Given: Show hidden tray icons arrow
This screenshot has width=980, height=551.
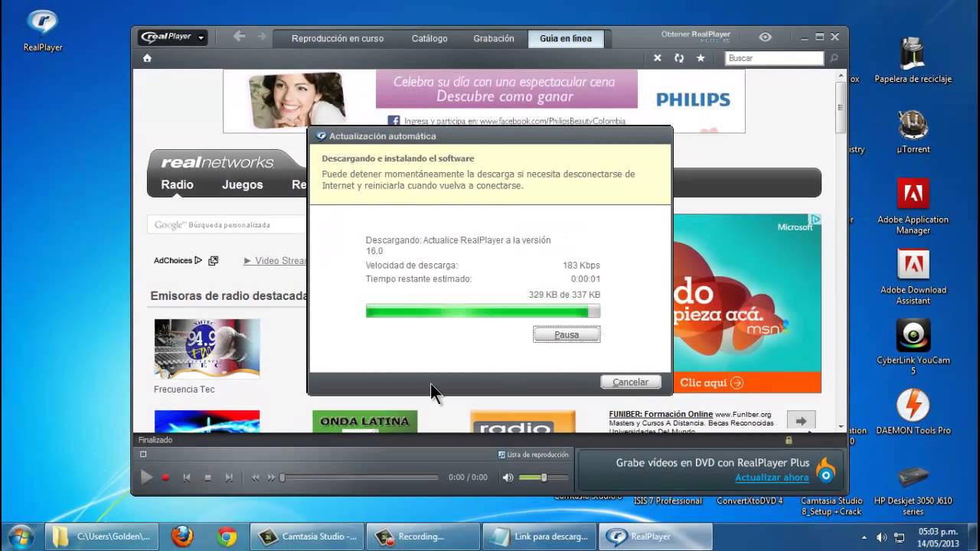Looking at the screenshot, I should [864, 537].
